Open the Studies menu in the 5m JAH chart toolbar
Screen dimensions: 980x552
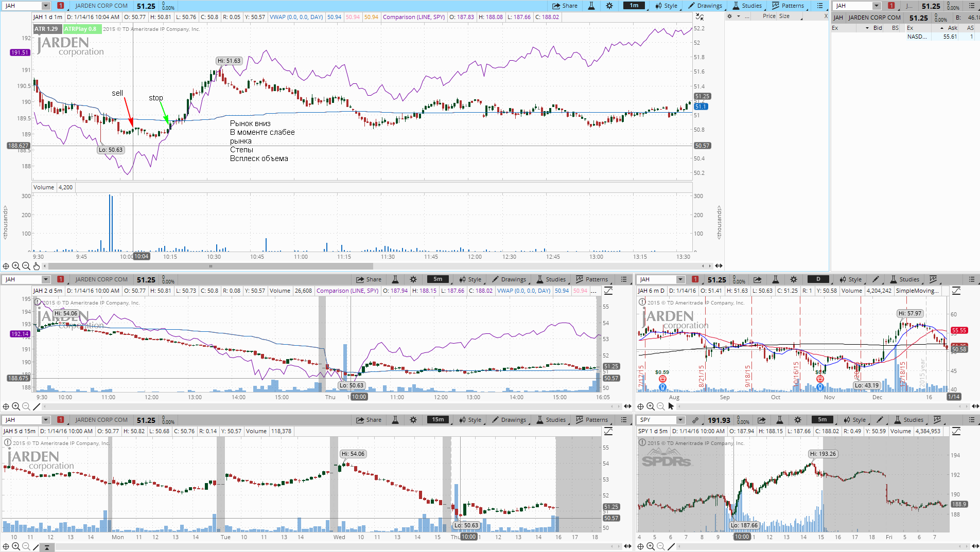point(551,279)
